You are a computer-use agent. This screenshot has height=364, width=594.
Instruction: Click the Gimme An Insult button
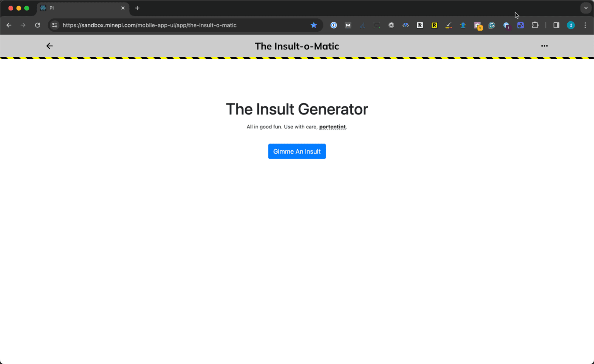297,151
